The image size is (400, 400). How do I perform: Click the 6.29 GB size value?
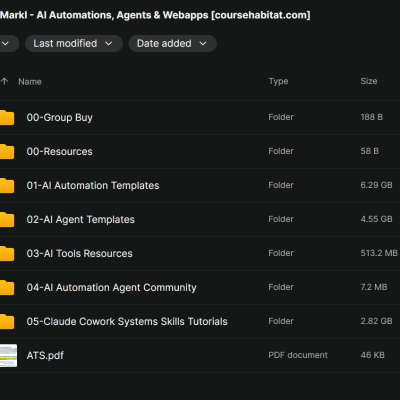[x=376, y=185]
